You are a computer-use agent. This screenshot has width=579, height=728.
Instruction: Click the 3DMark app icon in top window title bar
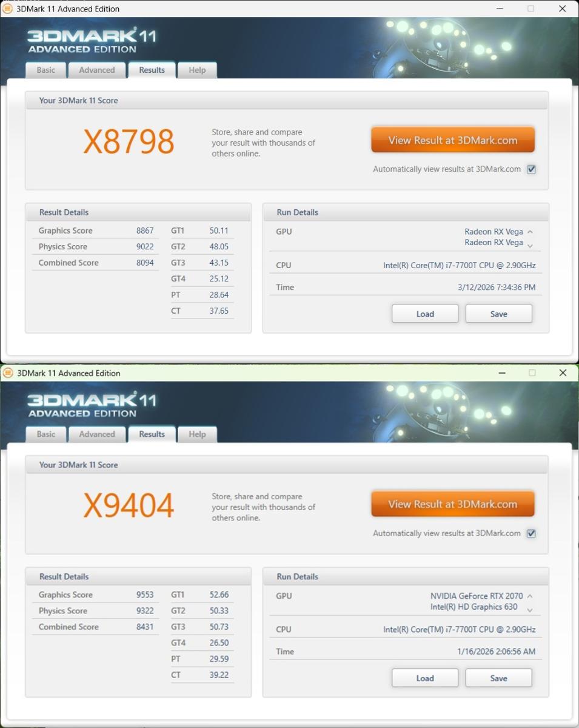point(8,8)
